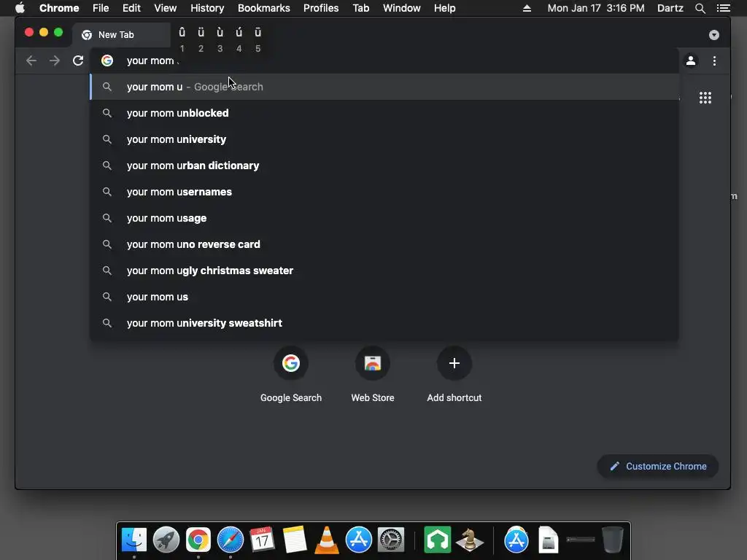Select 'your mom usernames' suggestion
The height and width of the screenshot is (560, 747).
[384, 192]
